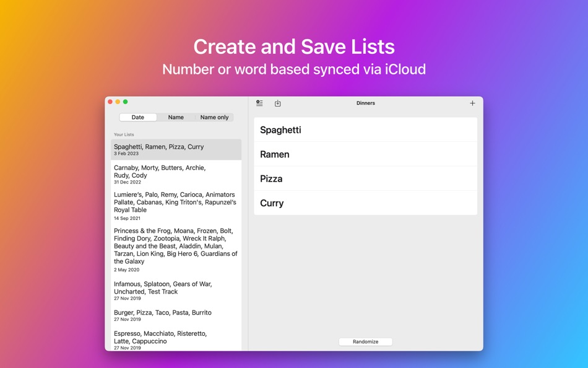Click the Spaghetti item row

click(x=366, y=129)
